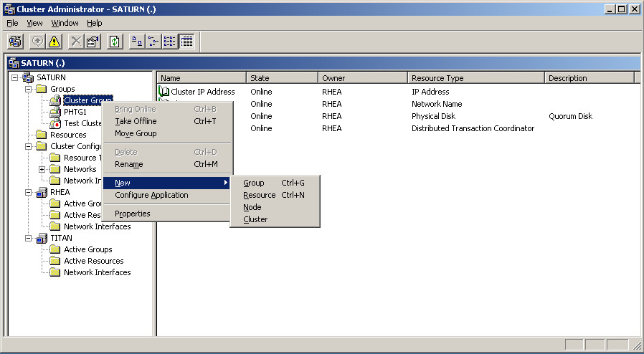Sort by the State column header

coord(282,78)
